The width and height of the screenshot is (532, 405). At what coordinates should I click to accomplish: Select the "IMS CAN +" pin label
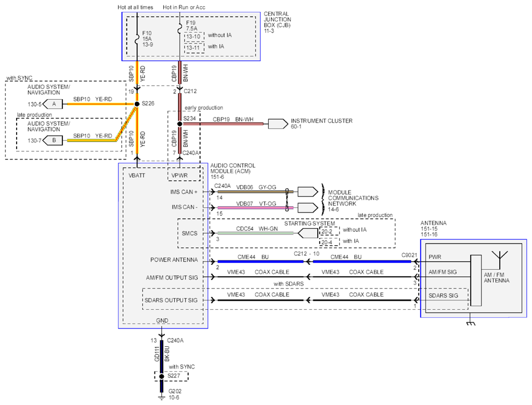(x=184, y=192)
